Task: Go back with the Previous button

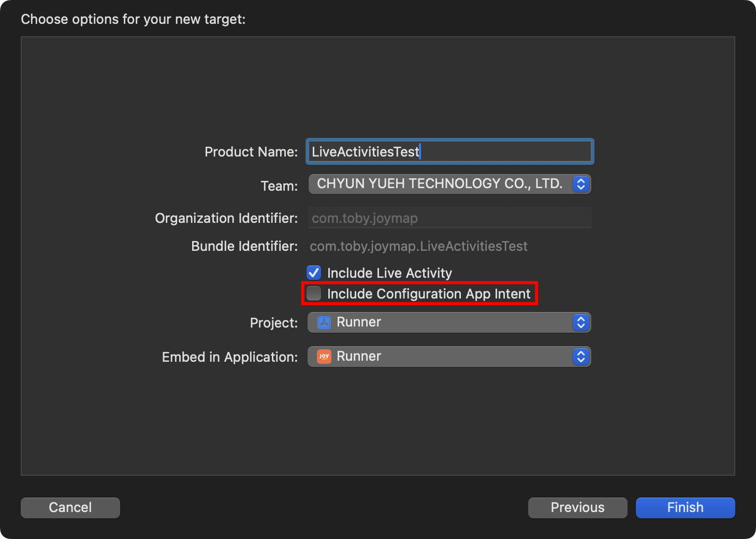Action: (x=577, y=507)
